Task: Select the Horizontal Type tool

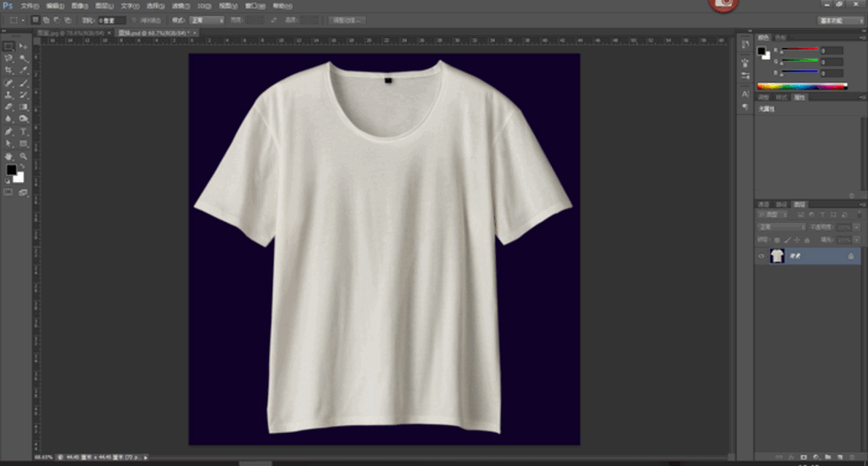Action: click(x=24, y=132)
